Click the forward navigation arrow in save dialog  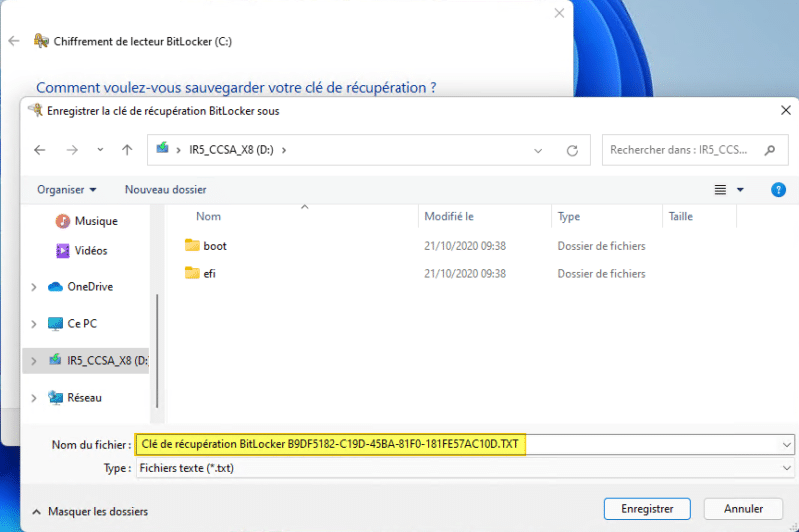click(72, 150)
